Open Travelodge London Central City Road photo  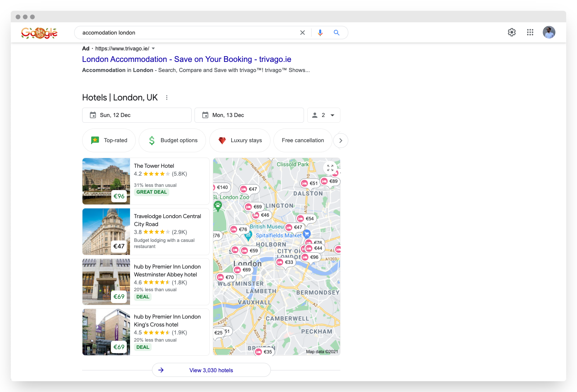[106, 232]
